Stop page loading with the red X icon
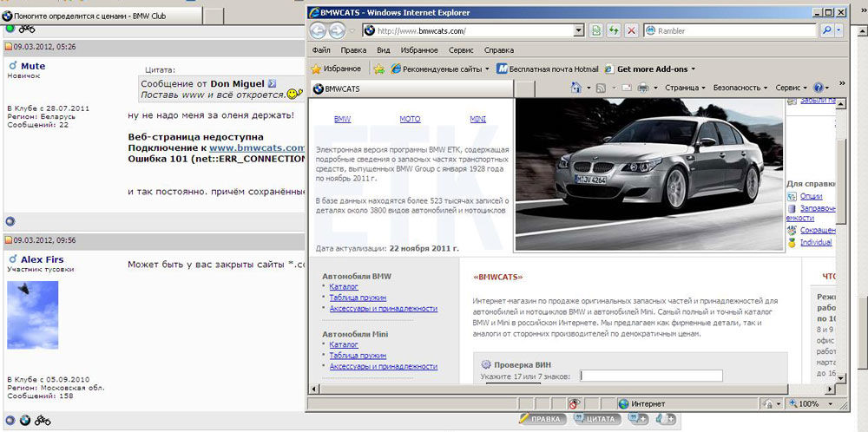868x432 pixels. [x=630, y=31]
